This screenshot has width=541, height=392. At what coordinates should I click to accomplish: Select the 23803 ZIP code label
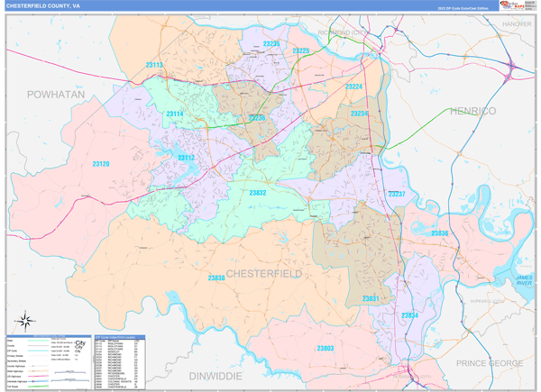click(326, 348)
